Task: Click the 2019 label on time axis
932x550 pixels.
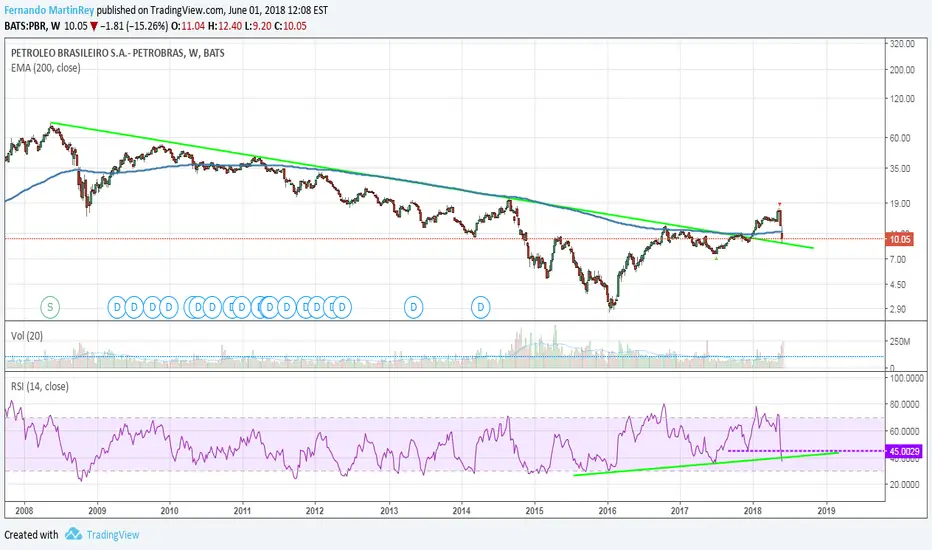Action: [x=826, y=510]
